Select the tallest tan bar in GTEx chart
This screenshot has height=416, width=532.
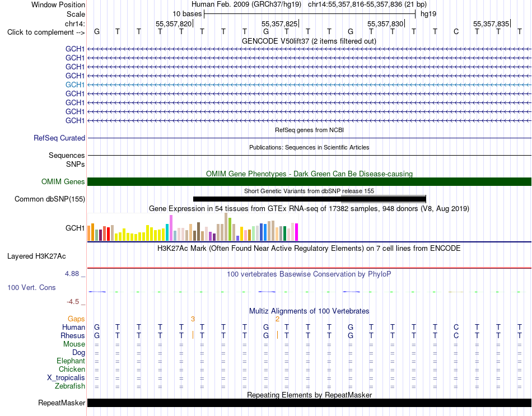226,227
